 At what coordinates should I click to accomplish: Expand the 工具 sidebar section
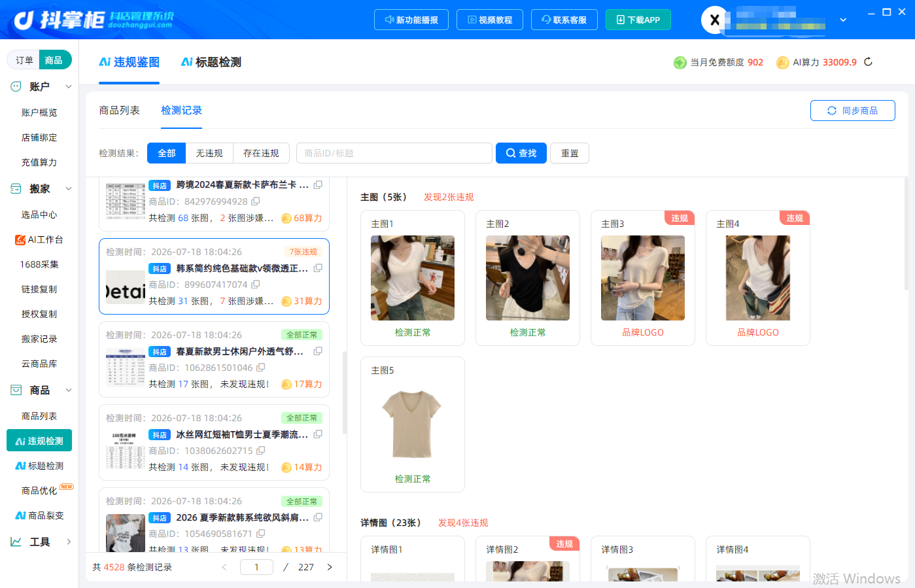69,542
